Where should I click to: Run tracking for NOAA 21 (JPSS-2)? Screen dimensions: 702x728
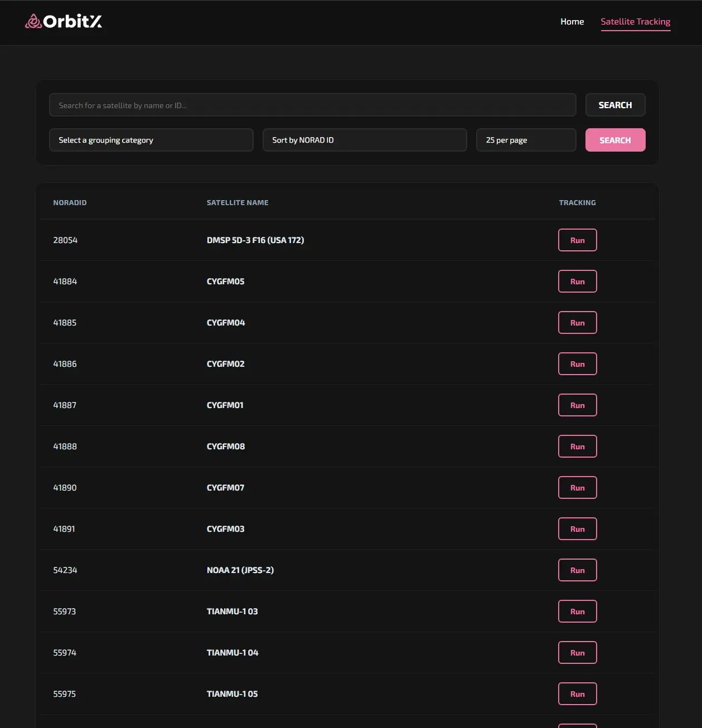point(577,570)
